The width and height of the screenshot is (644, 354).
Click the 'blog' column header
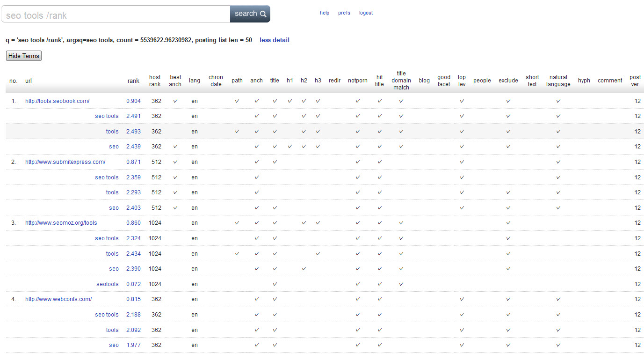pos(424,81)
